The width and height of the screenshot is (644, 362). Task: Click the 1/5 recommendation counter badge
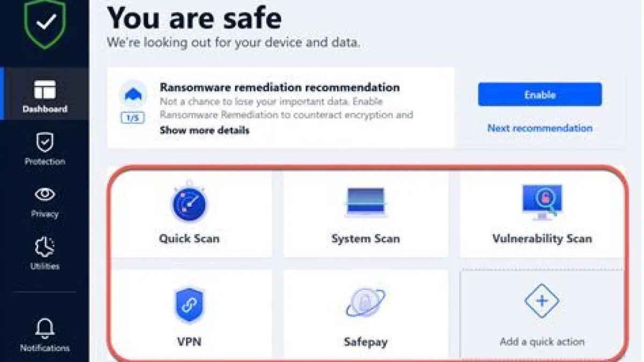click(x=132, y=119)
